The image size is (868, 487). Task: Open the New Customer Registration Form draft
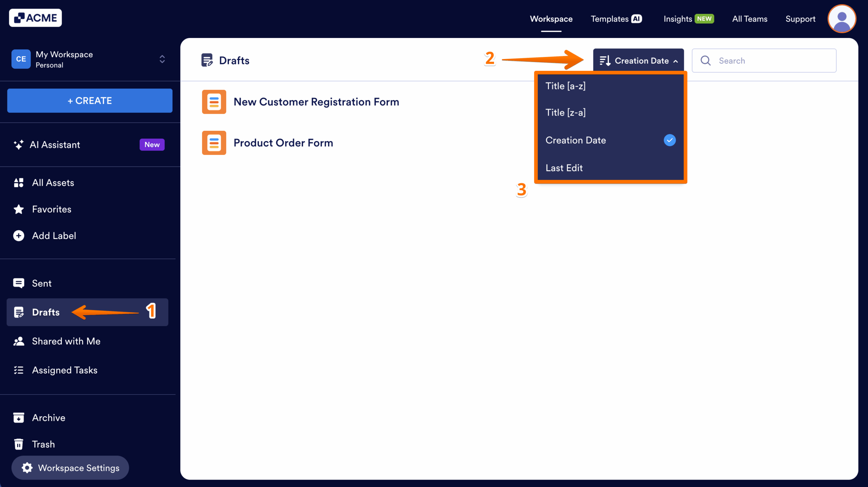coord(316,102)
